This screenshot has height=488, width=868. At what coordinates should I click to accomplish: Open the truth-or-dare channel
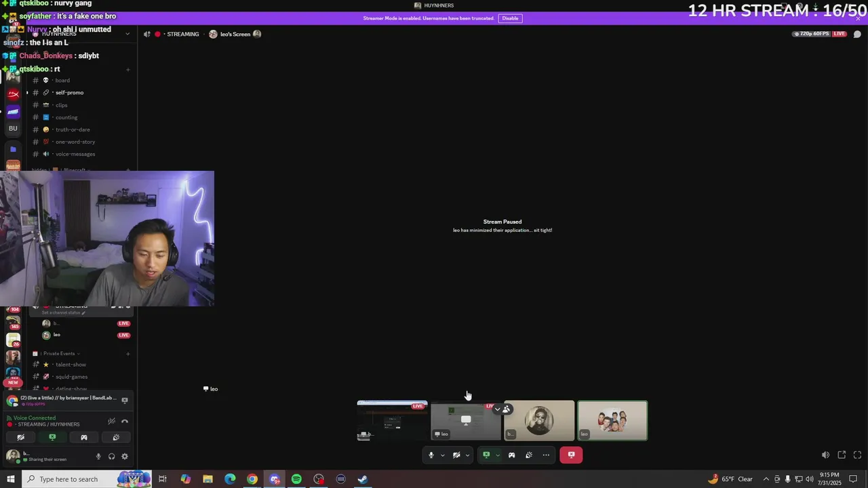[73, 129]
